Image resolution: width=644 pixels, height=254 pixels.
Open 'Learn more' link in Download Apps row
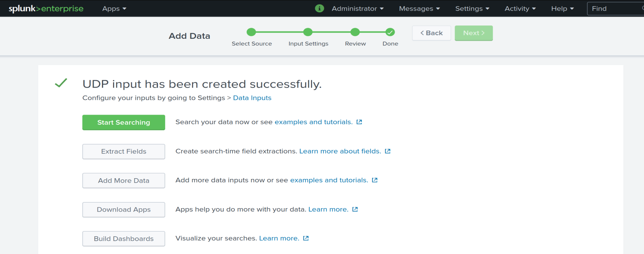click(328, 209)
